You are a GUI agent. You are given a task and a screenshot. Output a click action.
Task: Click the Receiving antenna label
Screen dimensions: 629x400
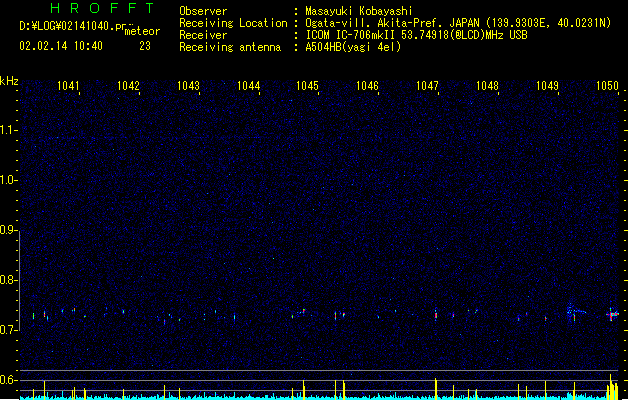click(x=230, y=47)
